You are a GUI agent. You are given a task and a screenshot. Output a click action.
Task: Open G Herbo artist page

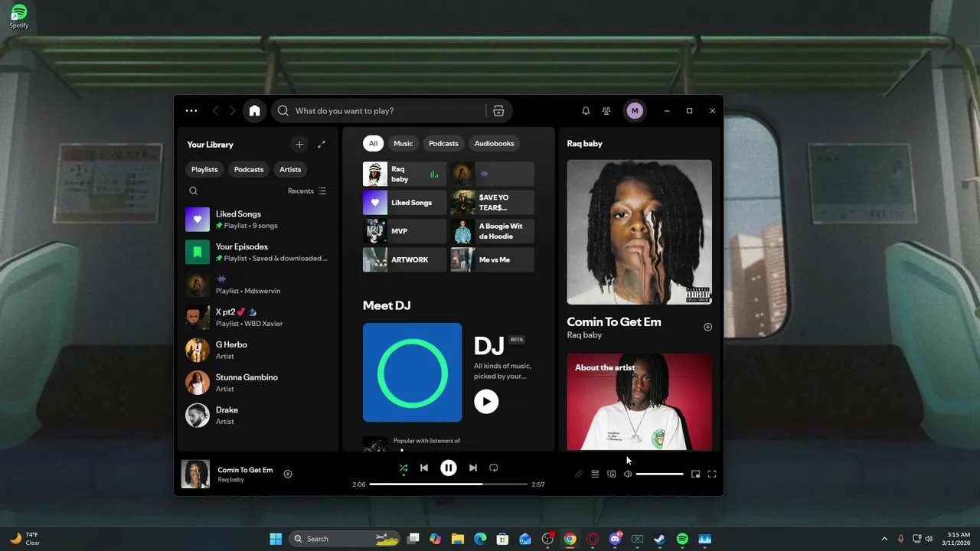pos(257,350)
